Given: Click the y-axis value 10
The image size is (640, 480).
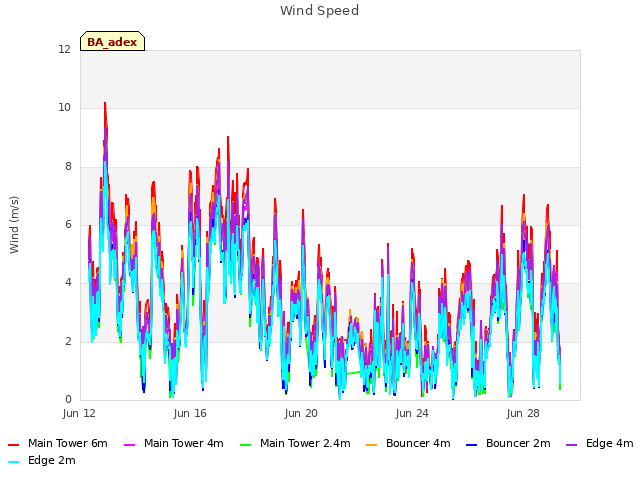Looking at the screenshot, I should click(x=64, y=108).
